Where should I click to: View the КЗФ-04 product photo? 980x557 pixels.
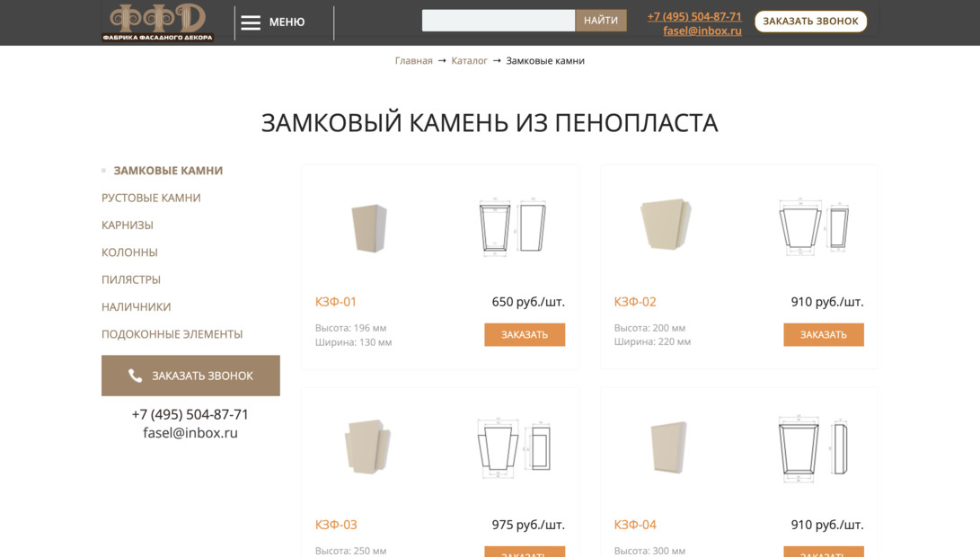point(668,447)
